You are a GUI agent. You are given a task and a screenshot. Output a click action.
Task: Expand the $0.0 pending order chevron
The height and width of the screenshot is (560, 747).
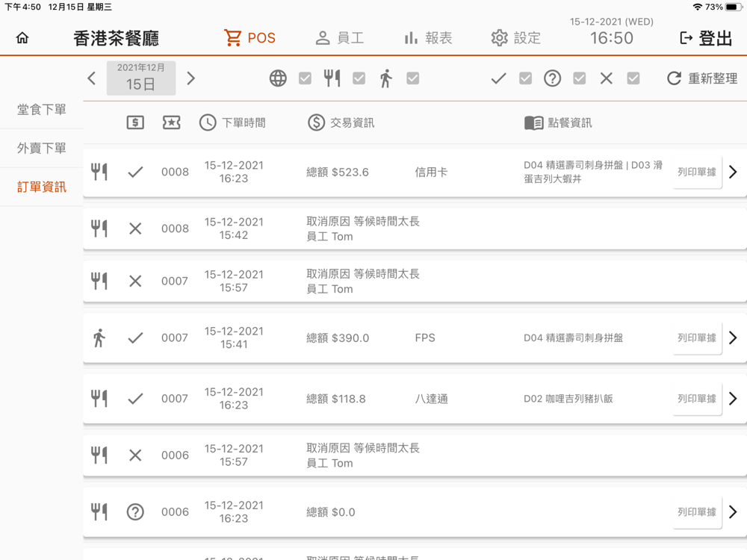point(734,512)
